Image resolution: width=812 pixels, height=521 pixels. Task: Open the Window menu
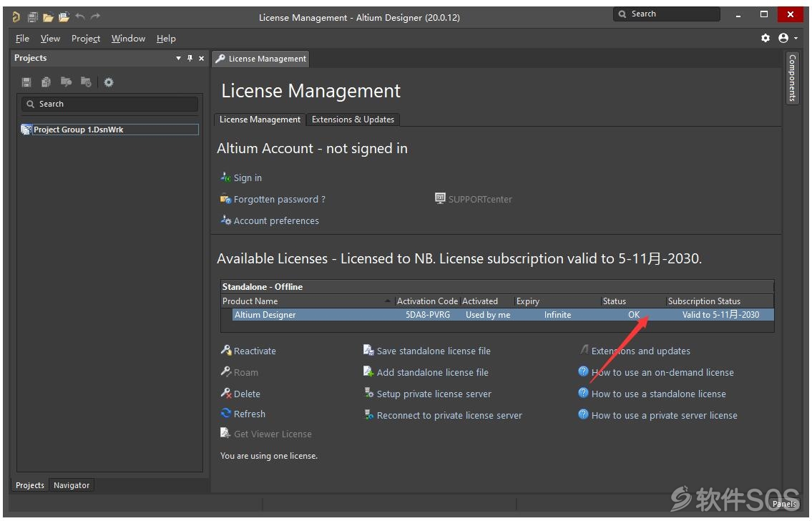(x=128, y=39)
